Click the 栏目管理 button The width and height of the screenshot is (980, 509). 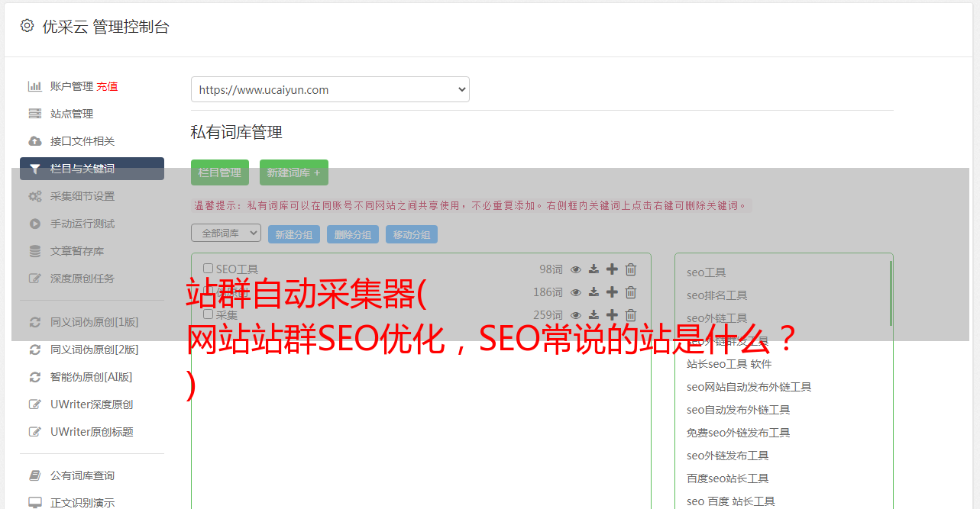220,172
